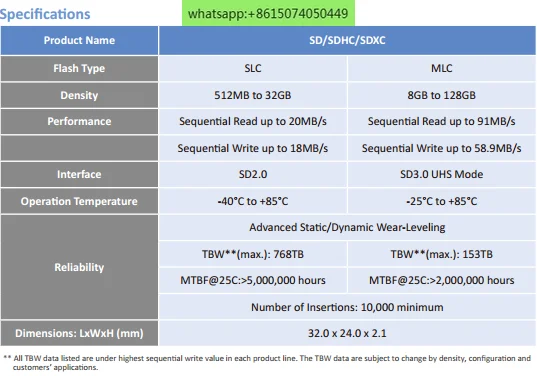Click the Reliability row label

tap(79, 267)
